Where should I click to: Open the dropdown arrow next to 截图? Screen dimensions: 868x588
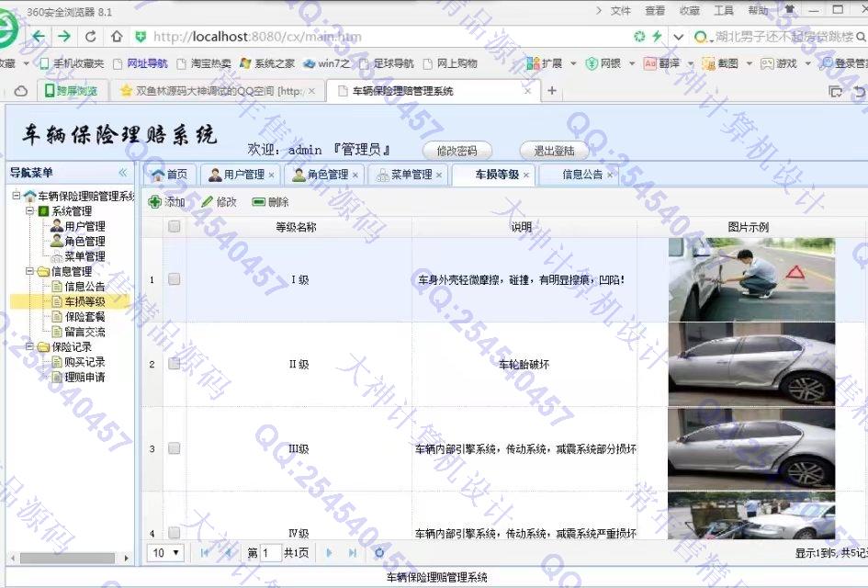point(749,63)
